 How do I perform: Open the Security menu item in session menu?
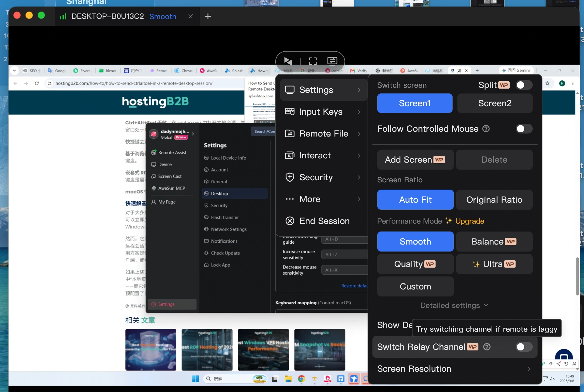pyautogui.click(x=324, y=177)
